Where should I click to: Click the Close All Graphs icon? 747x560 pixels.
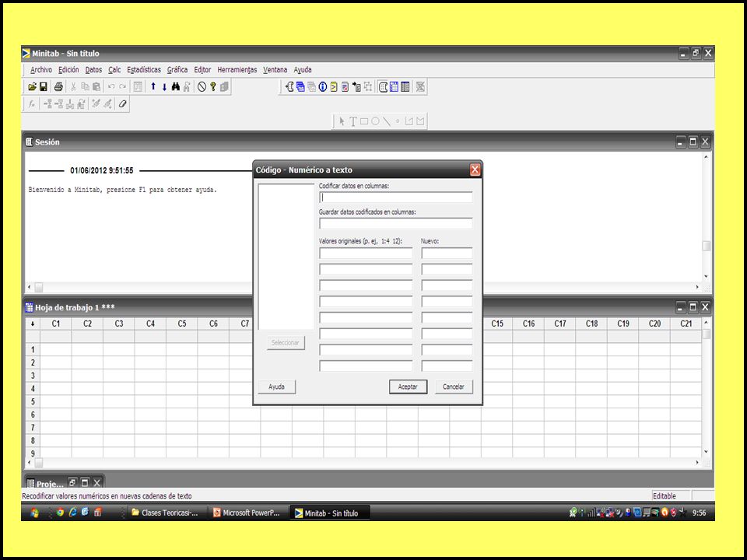[420, 86]
